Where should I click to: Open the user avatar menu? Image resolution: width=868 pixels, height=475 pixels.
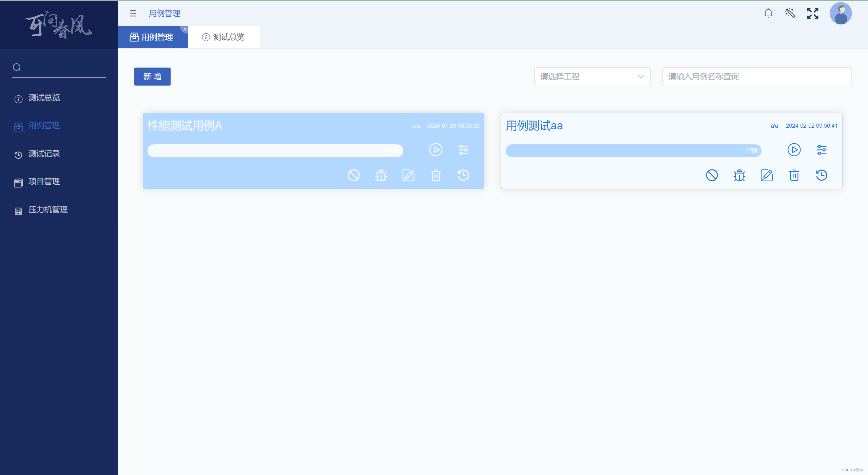click(840, 14)
